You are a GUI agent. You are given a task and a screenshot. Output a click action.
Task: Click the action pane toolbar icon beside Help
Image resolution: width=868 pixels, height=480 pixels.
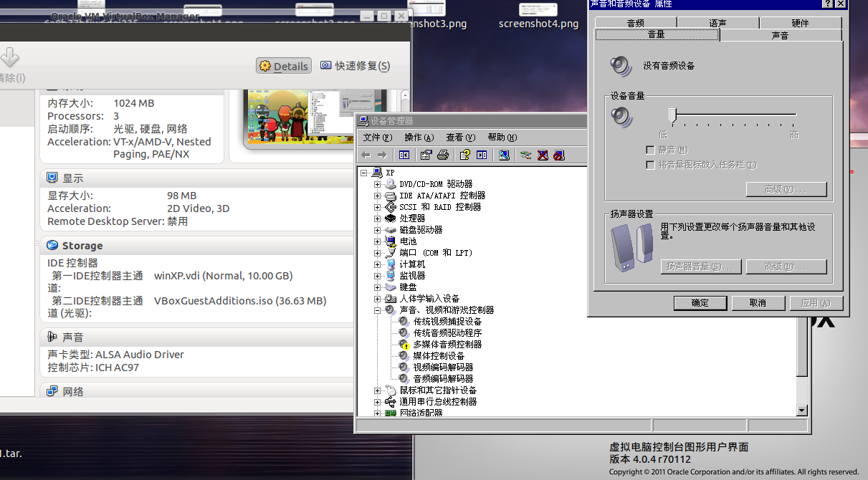[482, 155]
